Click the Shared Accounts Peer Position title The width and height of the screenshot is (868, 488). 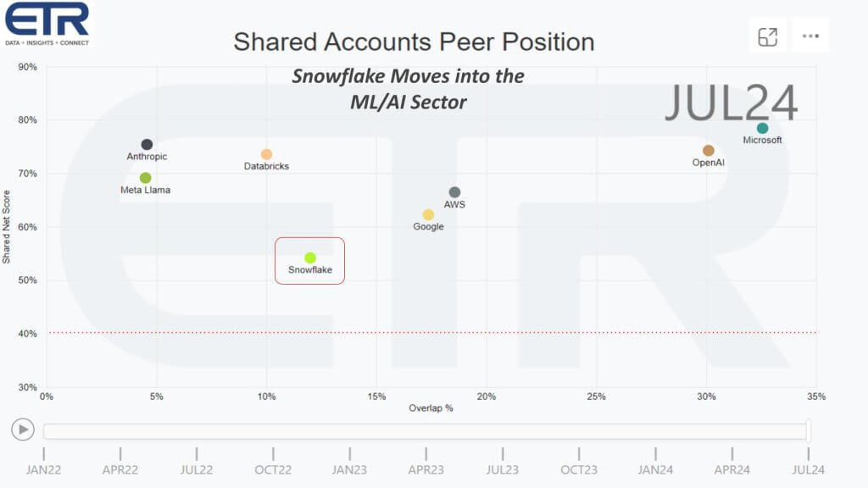click(x=414, y=42)
